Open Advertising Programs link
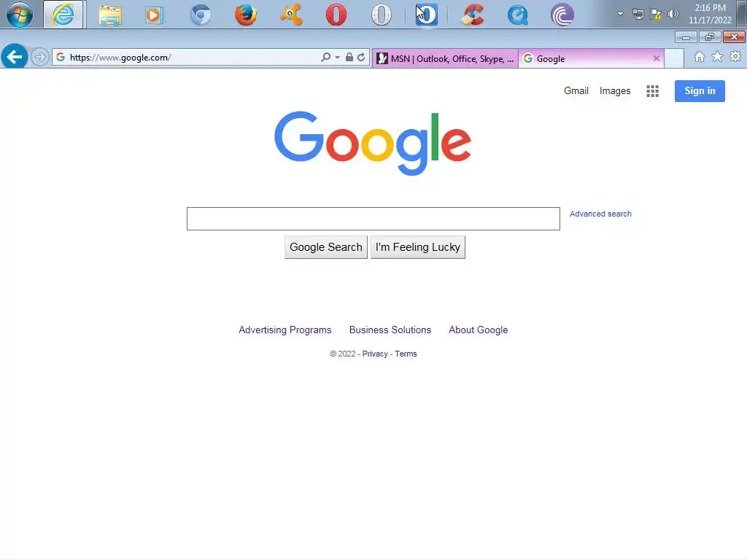 click(x=285, y=330)
